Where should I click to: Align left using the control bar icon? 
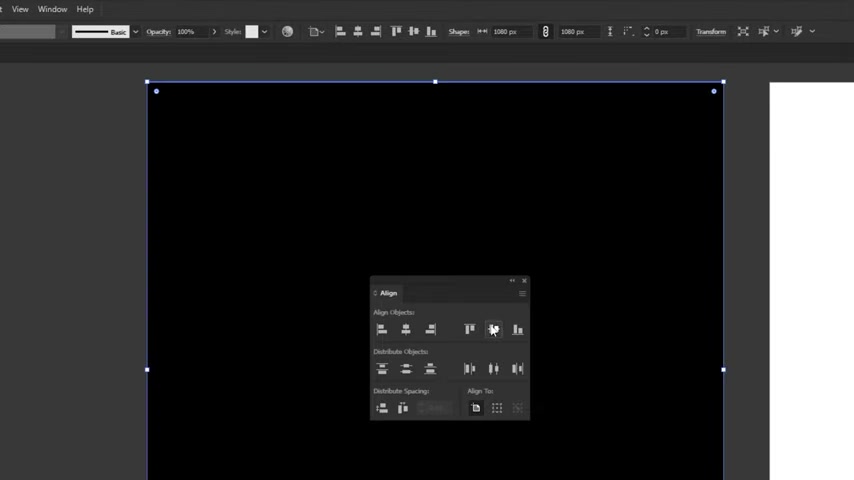point(340,32)
